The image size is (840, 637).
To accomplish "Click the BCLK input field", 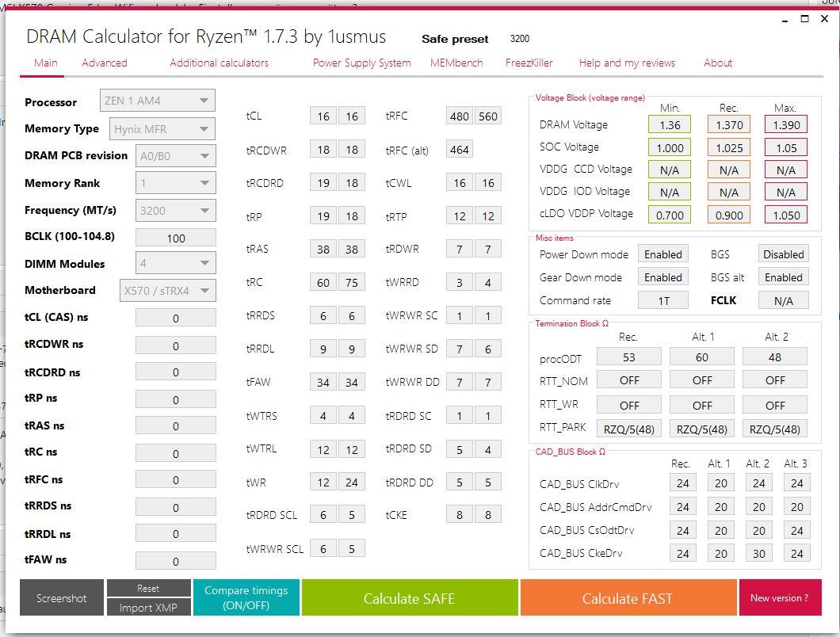I will click(176, 238).
